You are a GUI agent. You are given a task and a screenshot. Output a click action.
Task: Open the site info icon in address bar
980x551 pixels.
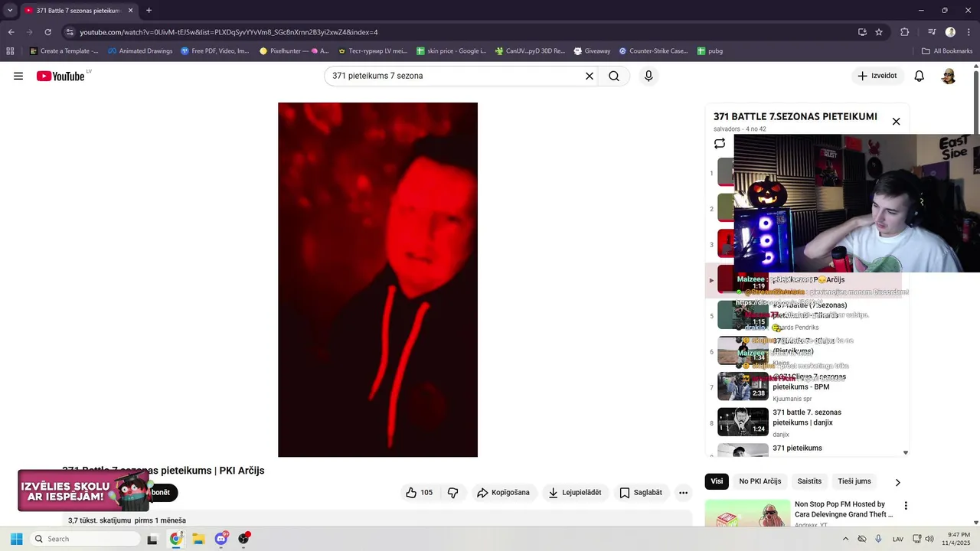(x=70, y=32)
